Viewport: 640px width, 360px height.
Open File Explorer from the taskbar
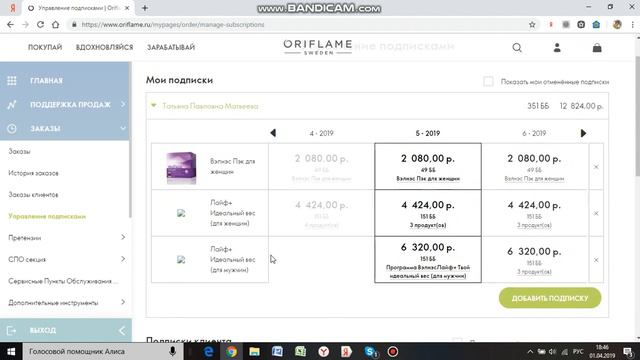254,351
